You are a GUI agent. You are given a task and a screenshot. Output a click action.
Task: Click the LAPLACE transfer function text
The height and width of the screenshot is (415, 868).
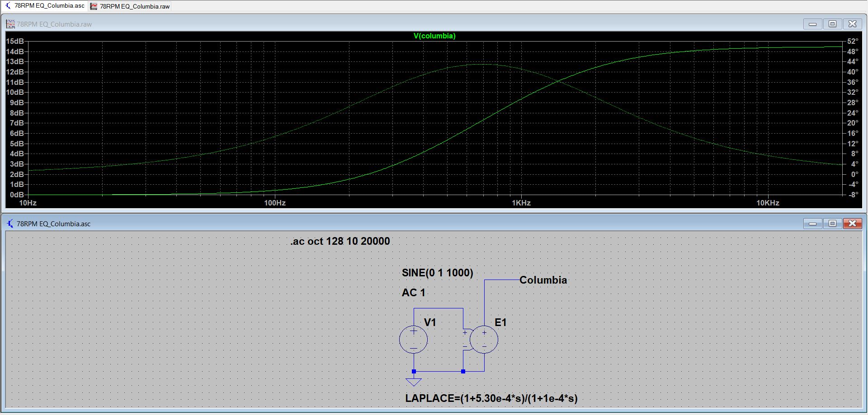(491, 398)
